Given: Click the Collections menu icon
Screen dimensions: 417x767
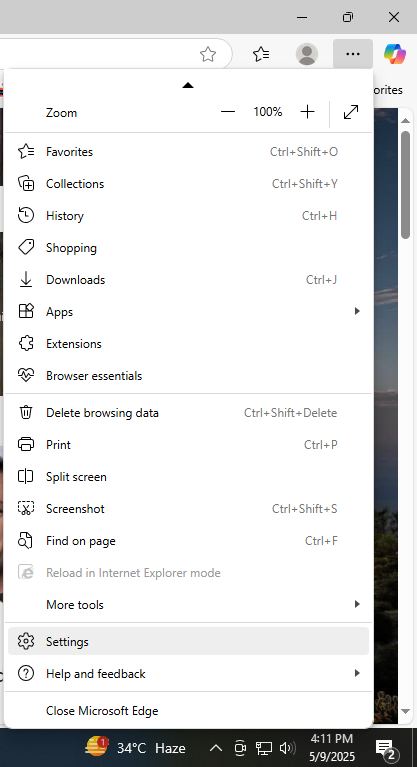Looking at the screenshot, I should coord(26,183).
